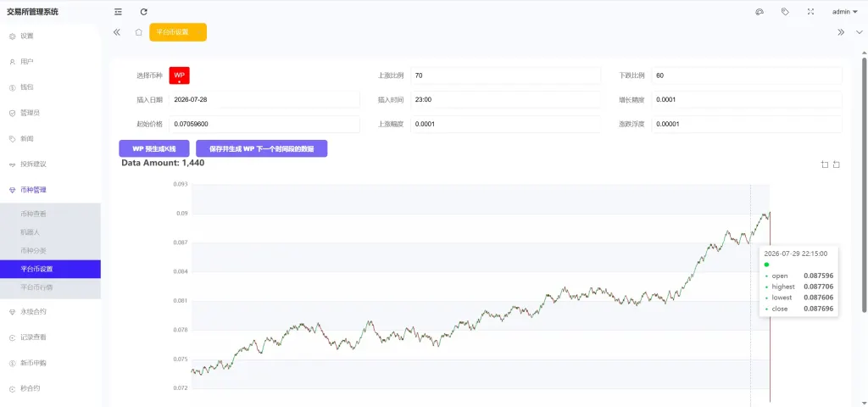The height and width of the screenshot is (407, 868).
Task: Click the tabs scroll-right double chevron
Action: pyautogui.click(x=841, y=32)
